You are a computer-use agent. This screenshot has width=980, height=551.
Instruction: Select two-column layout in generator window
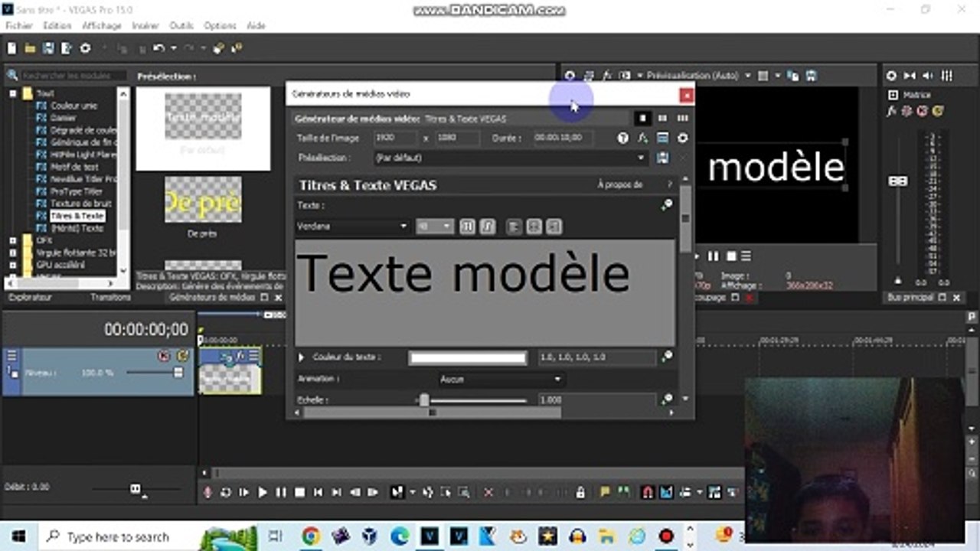coord(662,119)
